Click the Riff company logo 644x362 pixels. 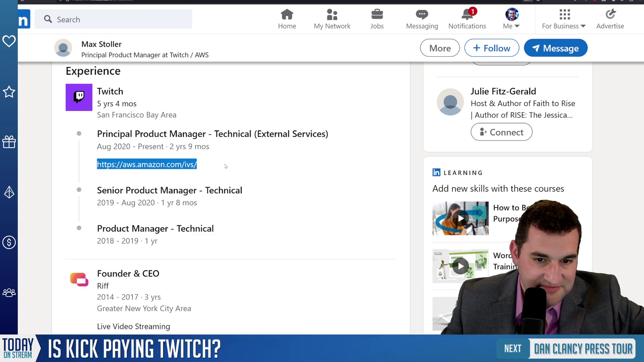pos(79,279)
